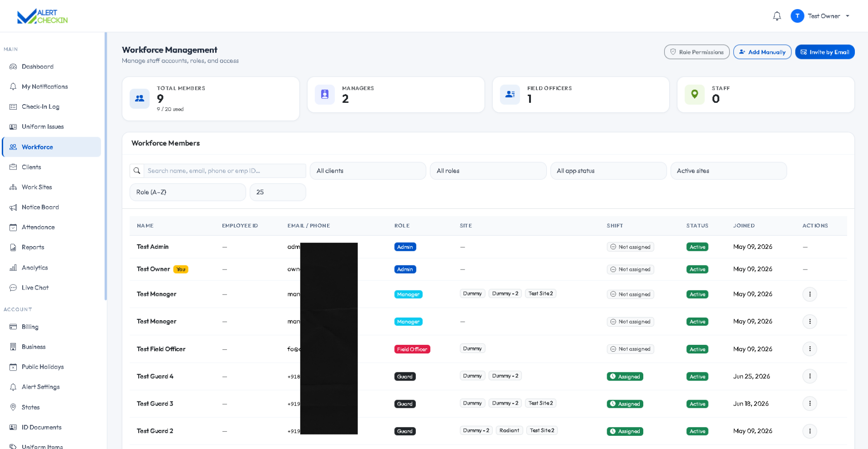
Task: Click the States location pin icon
Action: pos(13,407)
